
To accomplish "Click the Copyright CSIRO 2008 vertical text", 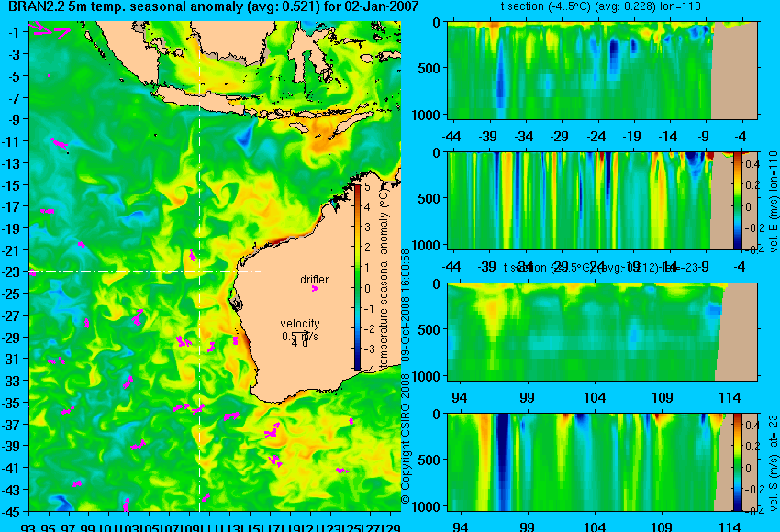I will pyautogui.click(x=406, y=376).
